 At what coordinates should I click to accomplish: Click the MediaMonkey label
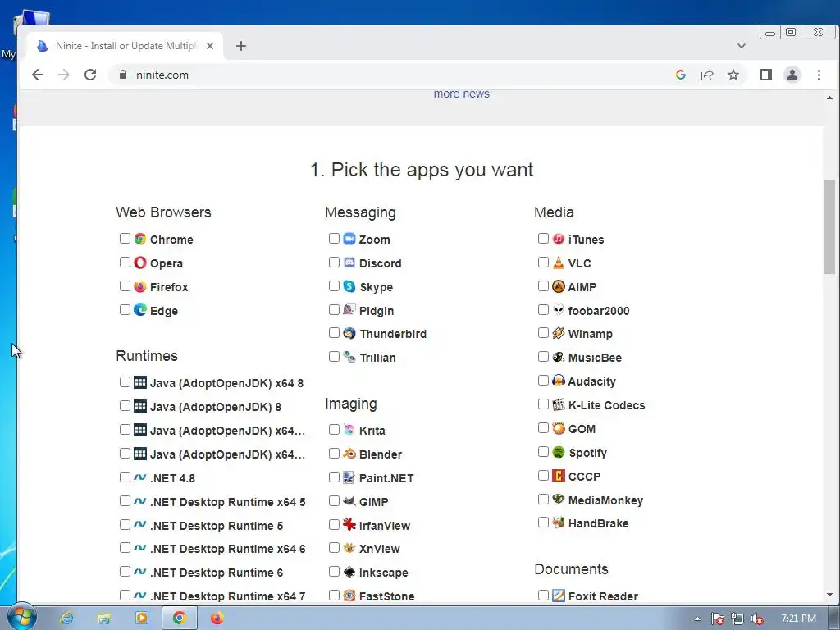605,500
